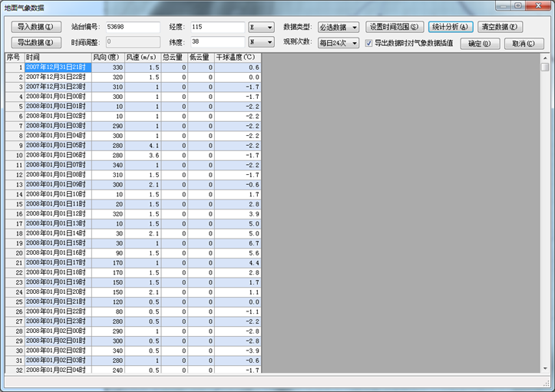Open the 数据类型 必选数据 dropdown
Screen dimensions: 555x392
[x=339, y=27]
